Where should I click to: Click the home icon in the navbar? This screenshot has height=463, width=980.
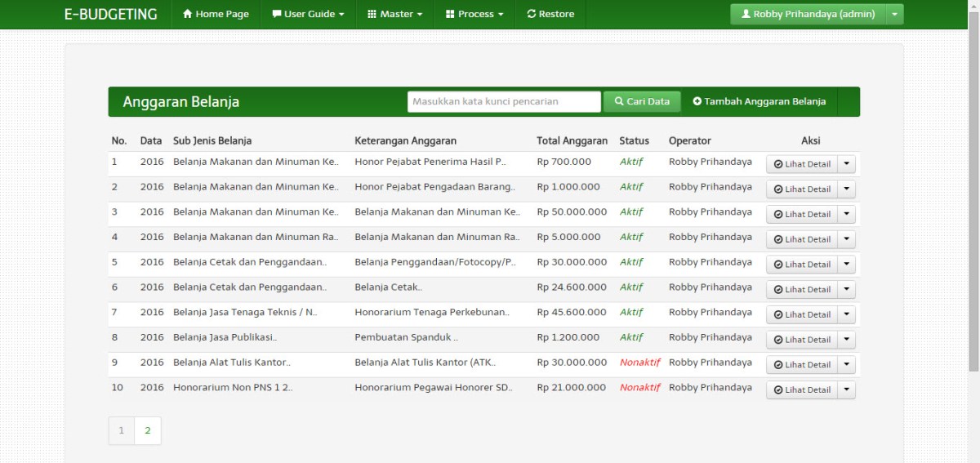coord(188,14)
